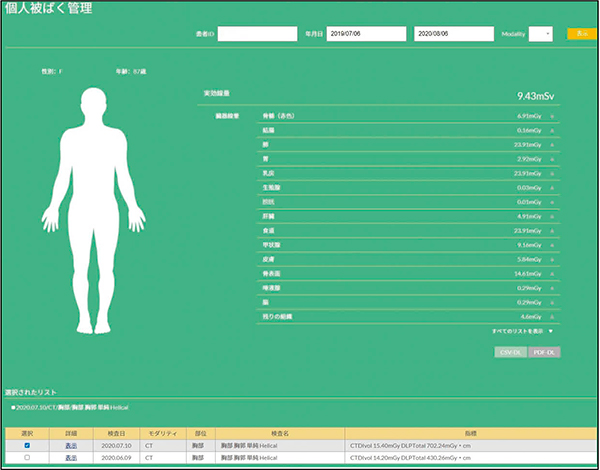600x470 pixels.
Task: Click the triangle icon beside 乳房 dose
Action: (x=552, y=173)
